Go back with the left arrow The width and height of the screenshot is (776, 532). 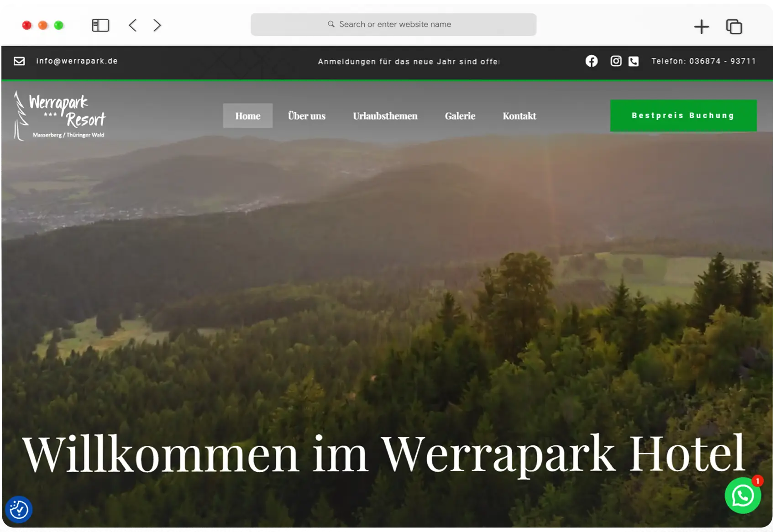pos(133,25)
